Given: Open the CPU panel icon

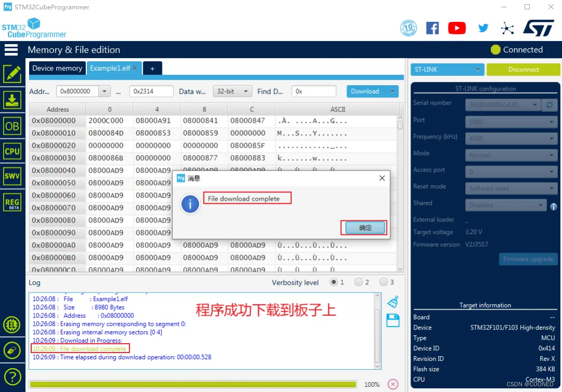Looking at the screenshot, I should coord(12,151).
